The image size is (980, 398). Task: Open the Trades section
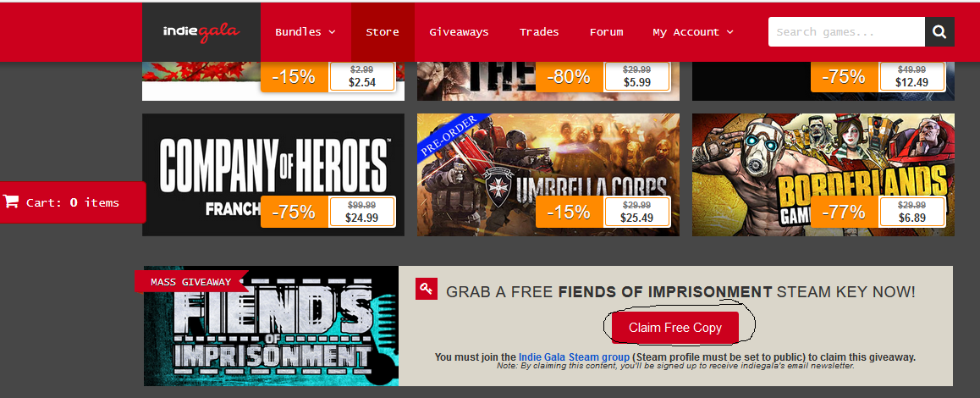(x=539, y=32)
